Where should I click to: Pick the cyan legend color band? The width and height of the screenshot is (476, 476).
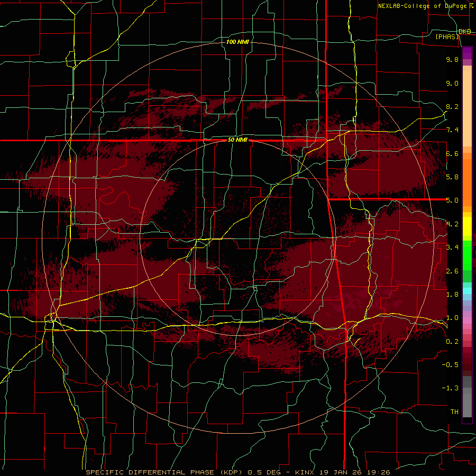click(x=467, y=291)
